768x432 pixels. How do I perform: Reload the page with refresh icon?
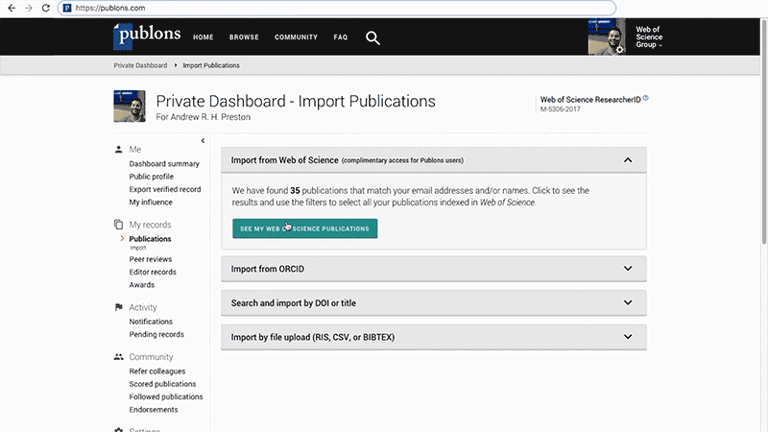coord(46,8)
